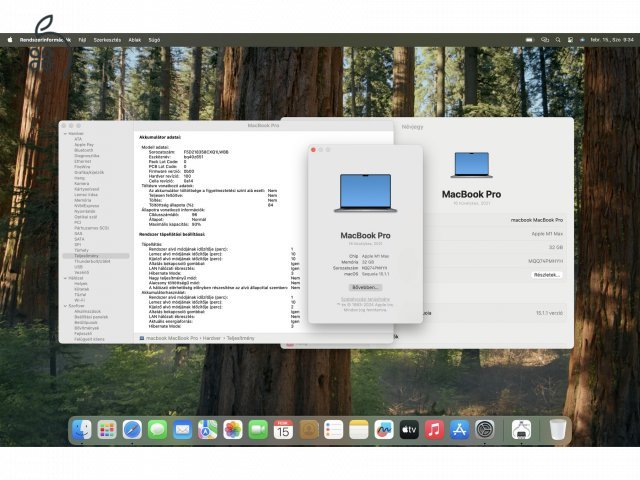The width and height of the screenshot is (640, 480).
Task: Select ATA in the sidebar
Action: (x=78, y=139)
